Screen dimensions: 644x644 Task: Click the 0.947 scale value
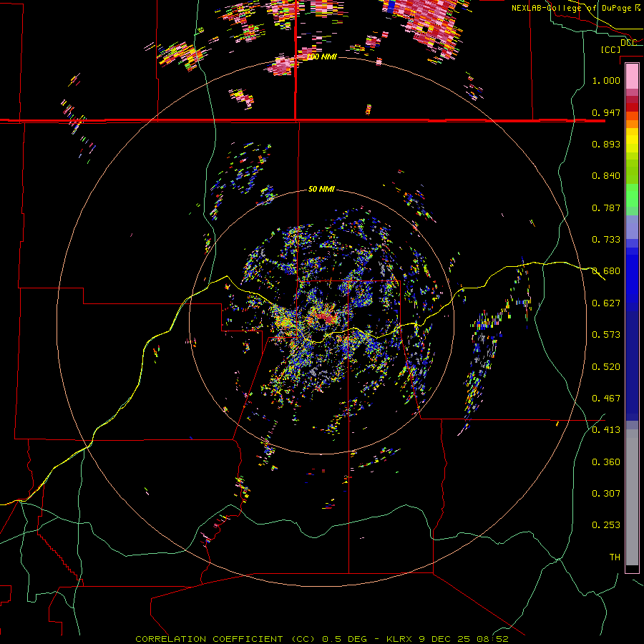click(x=606, y=112)
